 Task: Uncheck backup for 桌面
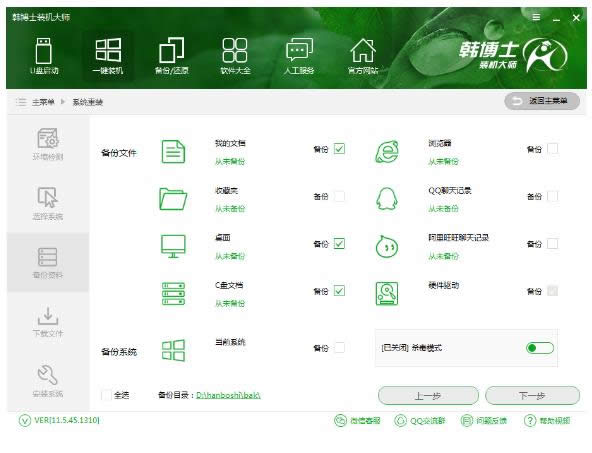339,244
